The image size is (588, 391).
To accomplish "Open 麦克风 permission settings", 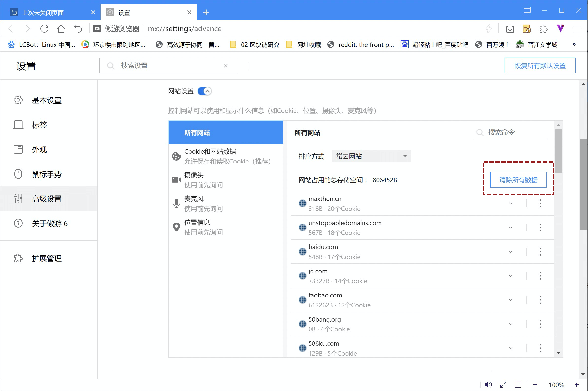I will 226,203.
